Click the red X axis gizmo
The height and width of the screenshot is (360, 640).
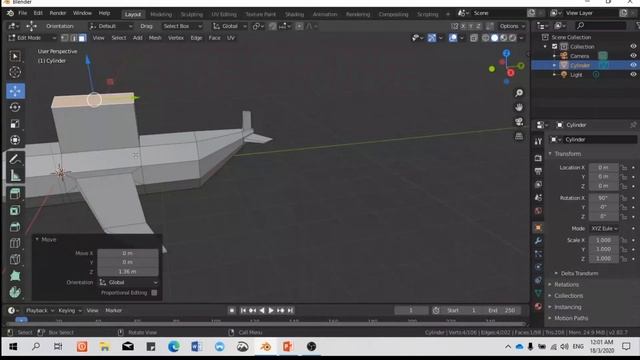pyautogui.click(x=510, y=73)
